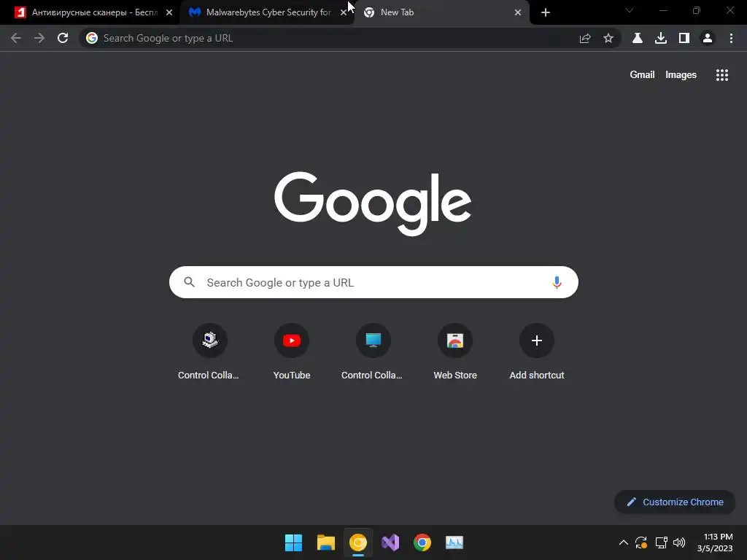Launch Visual Studio from the taskbar

point(390,542)
